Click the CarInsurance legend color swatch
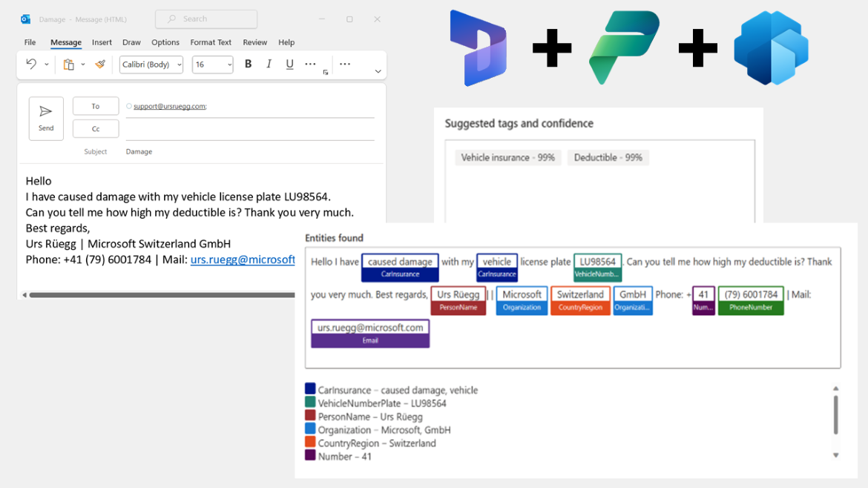This screenshot has width=868, height=488. click(x=310, y=389)
